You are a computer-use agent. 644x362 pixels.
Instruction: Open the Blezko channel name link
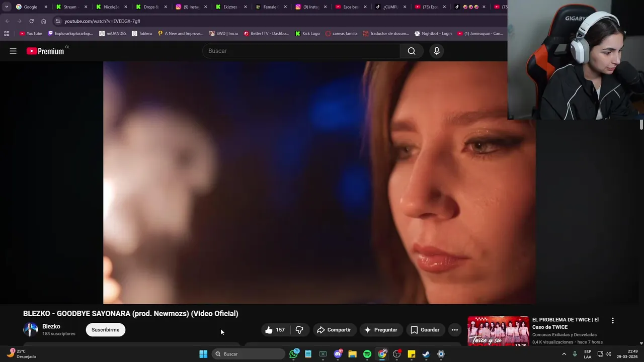51,326
